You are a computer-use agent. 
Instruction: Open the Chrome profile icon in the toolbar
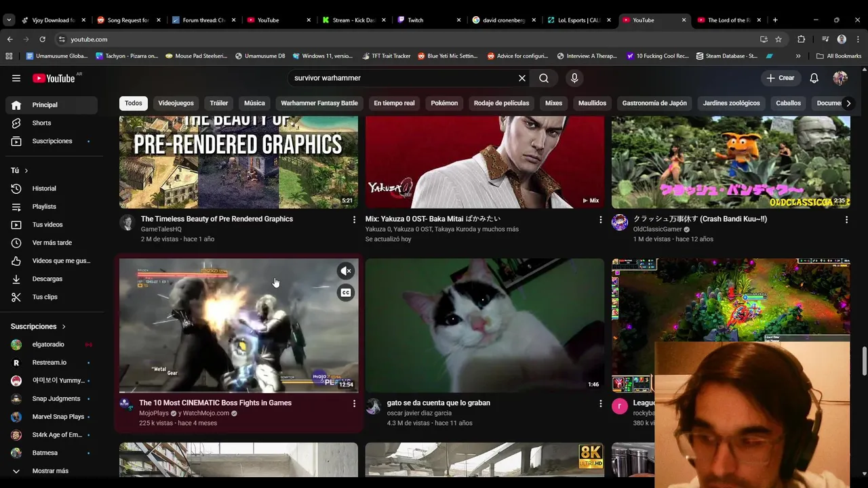842,39
